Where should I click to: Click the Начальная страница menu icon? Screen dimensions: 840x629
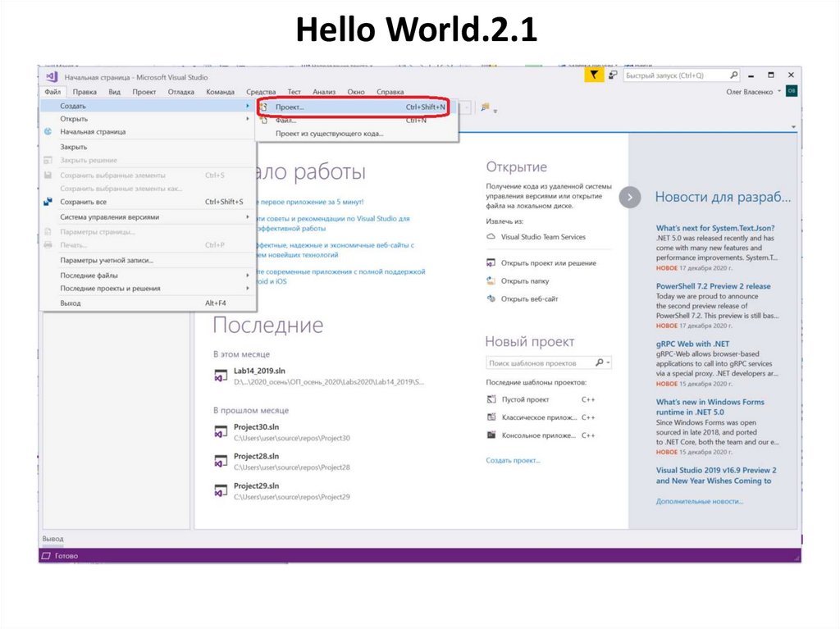(48, 131)
